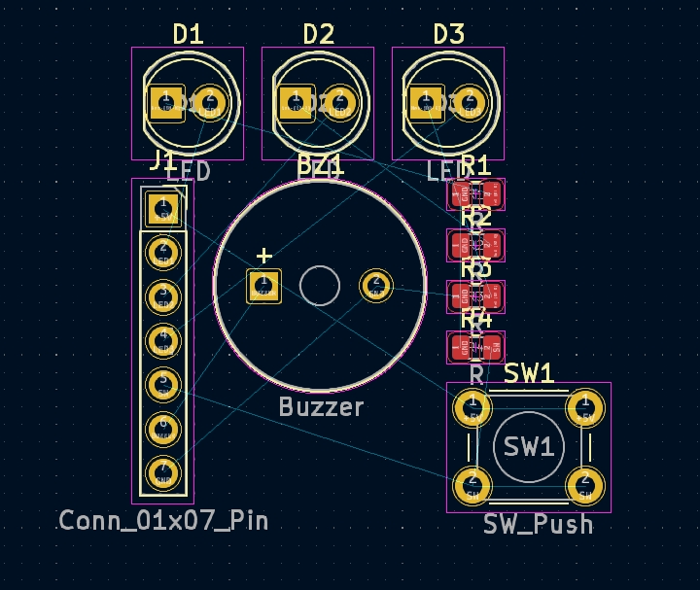Click round pad 2 of LED D2

click(339, 103)
